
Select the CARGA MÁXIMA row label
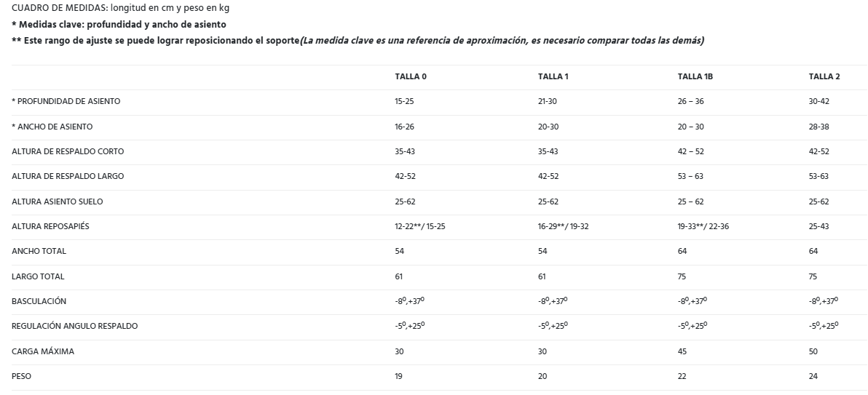click(43, 351)
